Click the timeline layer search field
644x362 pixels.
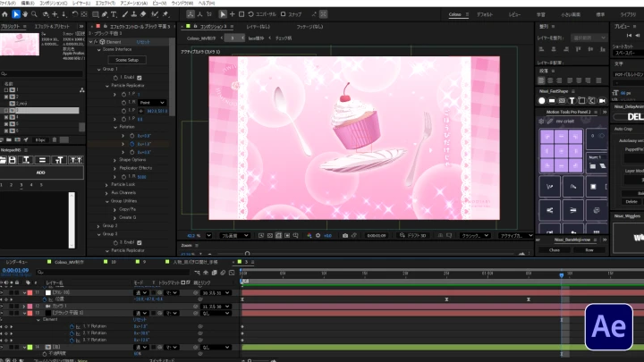(113, 272)
